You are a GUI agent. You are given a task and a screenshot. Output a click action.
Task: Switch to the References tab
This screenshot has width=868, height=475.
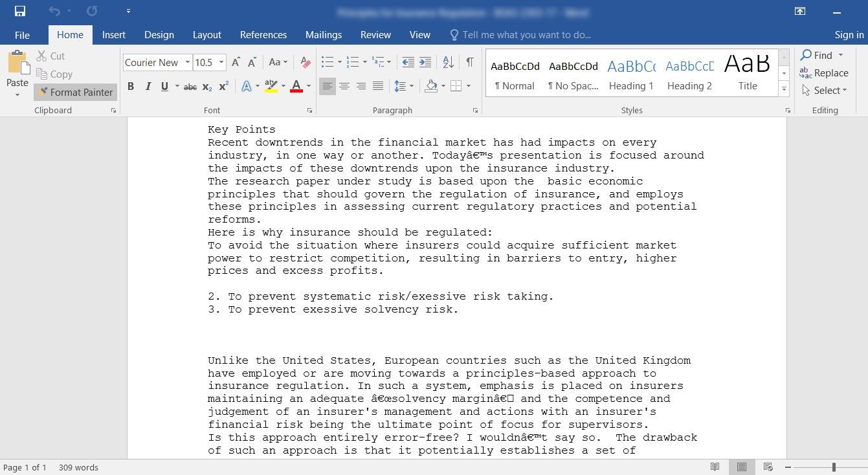[x=263, y=35]
